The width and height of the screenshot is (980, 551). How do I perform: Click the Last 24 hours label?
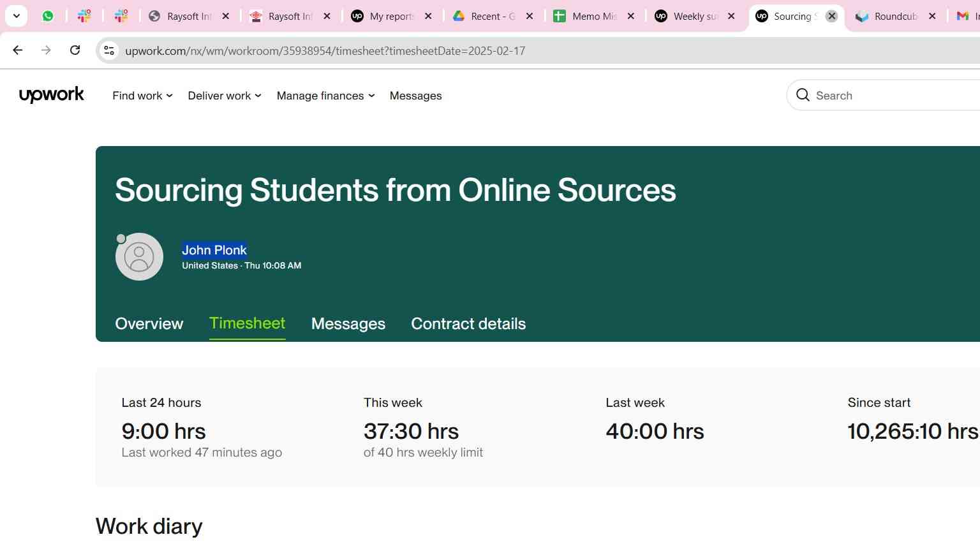point(161,402)
